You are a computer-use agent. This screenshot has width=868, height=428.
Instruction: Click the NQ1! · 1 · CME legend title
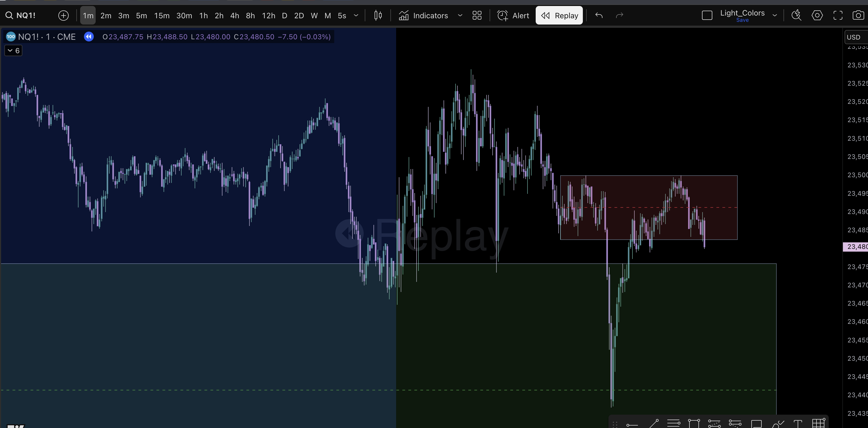pos(47,37)
